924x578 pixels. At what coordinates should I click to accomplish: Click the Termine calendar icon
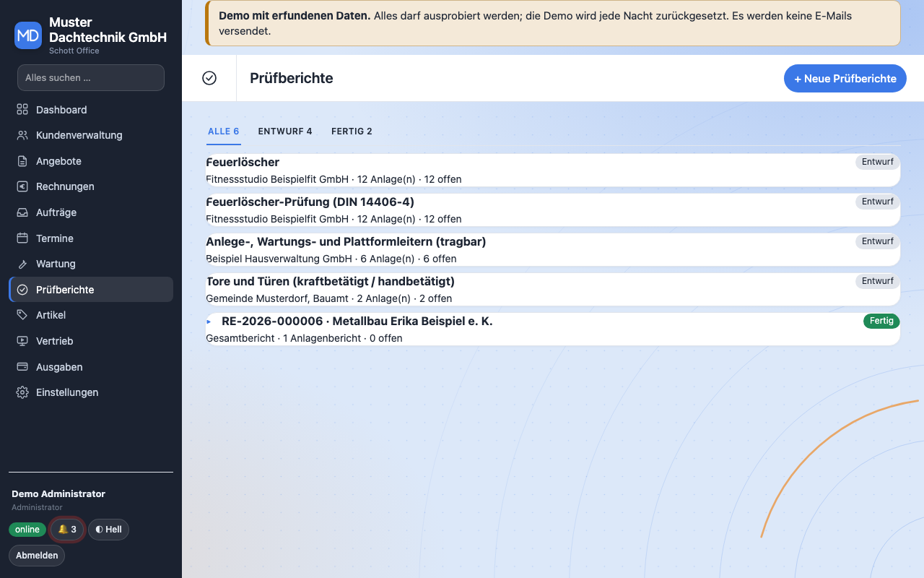coord(22,238)
